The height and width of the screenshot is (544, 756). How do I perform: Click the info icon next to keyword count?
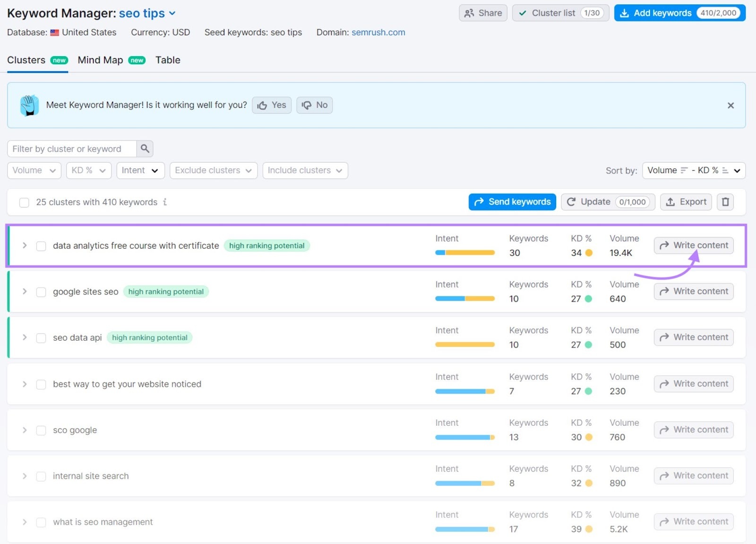click(164, 202)
